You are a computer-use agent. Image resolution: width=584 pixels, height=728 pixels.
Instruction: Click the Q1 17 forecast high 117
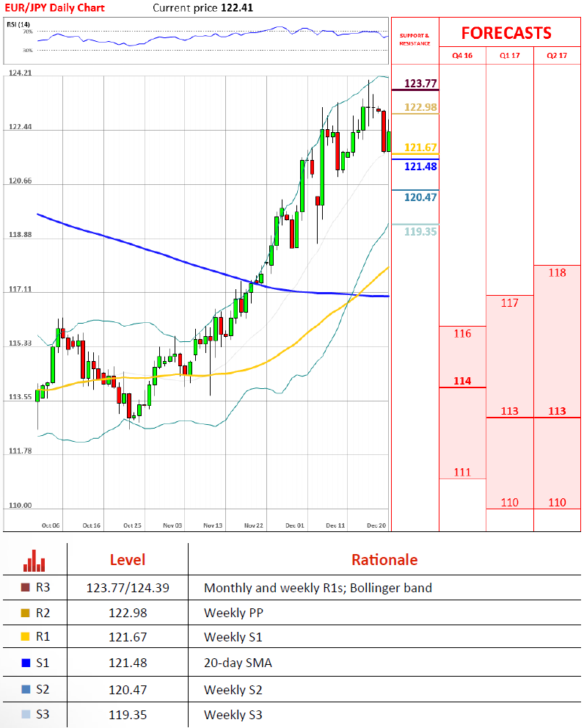click(x=510, y=303)
